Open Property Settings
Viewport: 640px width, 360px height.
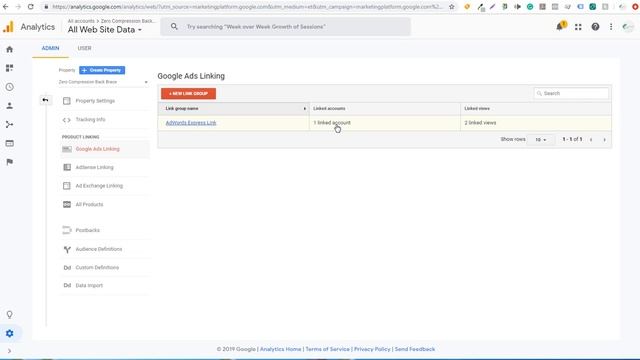click(95, 101)
